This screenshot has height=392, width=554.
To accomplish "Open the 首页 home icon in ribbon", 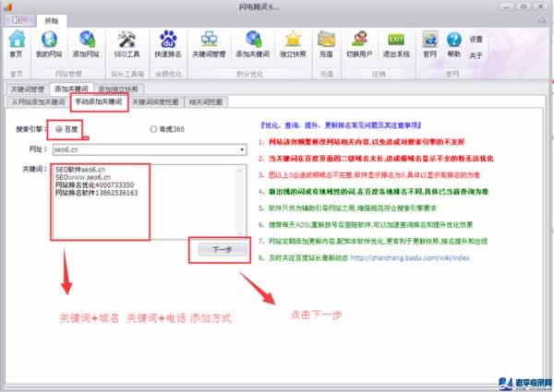I will point(17,43).
